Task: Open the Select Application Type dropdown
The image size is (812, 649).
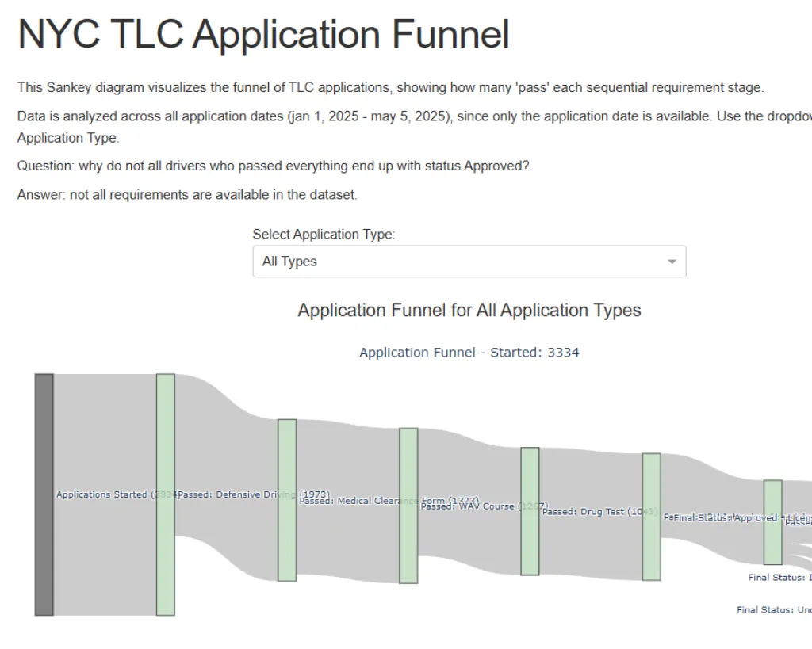Action: [469, 262]
